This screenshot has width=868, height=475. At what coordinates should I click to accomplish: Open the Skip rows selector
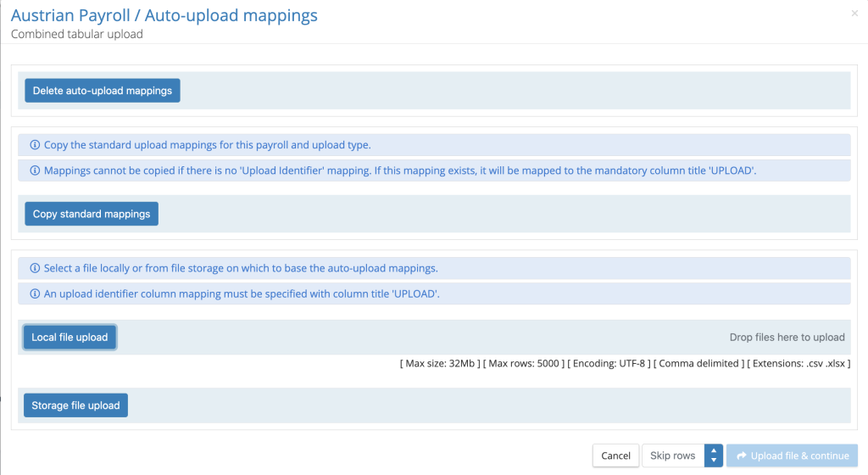(673, 455)
